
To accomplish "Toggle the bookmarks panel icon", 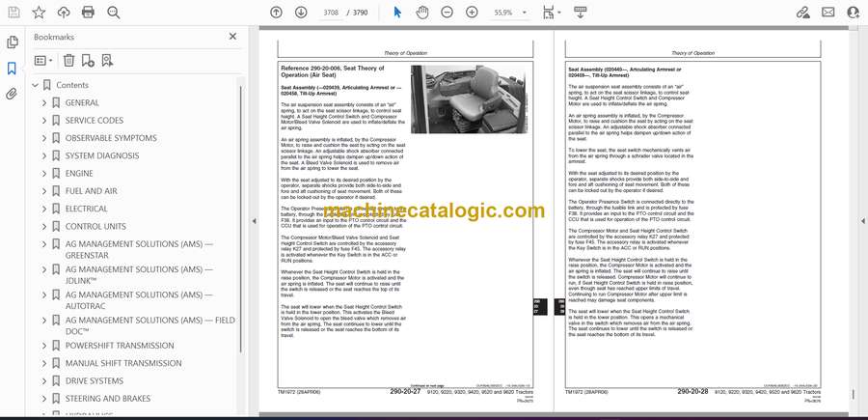I will pos(12,69).
